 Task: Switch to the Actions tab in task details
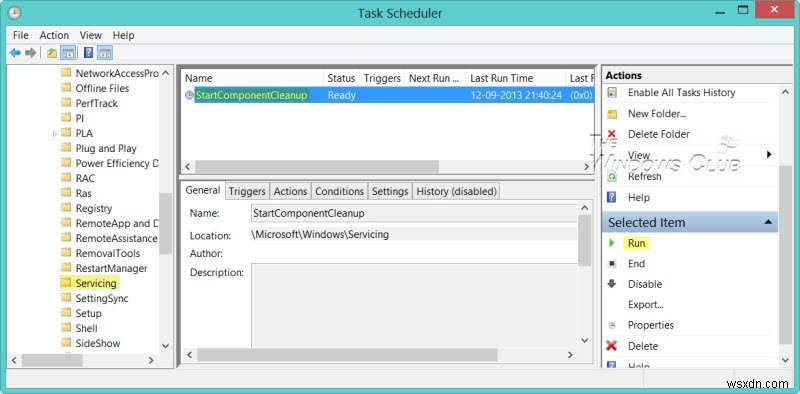(x=290, y=191)
